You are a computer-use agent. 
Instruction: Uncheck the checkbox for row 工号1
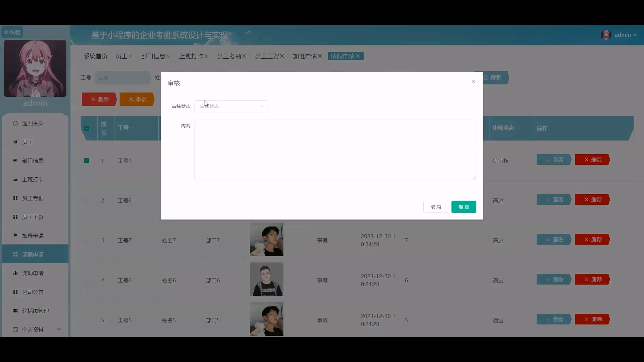point(86,161)
